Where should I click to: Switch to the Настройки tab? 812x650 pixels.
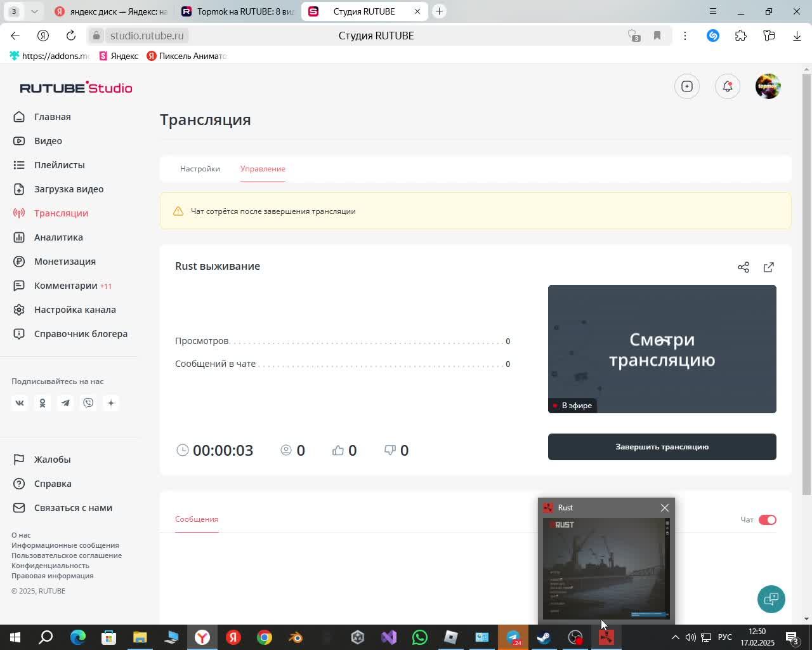pos(200,169)
